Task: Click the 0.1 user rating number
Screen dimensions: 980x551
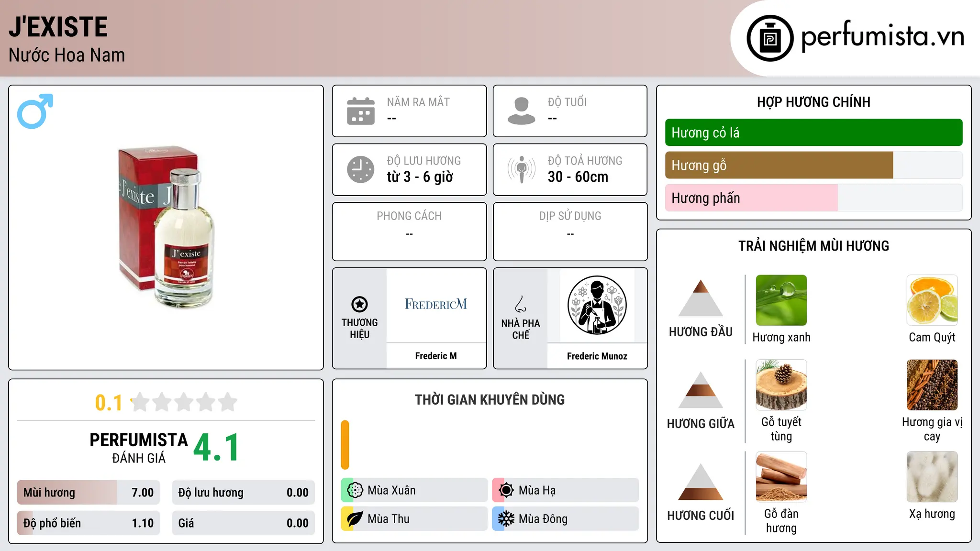Action: click(x=109, y=403)
